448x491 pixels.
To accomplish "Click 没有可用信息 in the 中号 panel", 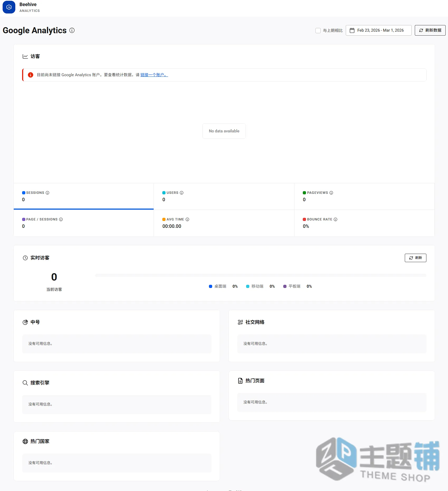I will (x=40, y=344).
